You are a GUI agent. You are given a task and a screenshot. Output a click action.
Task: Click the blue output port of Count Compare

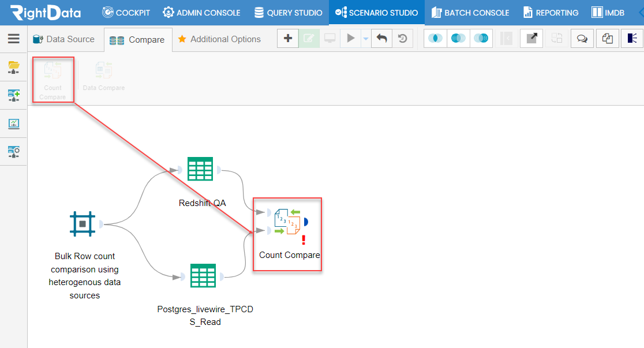click(306, 222)
